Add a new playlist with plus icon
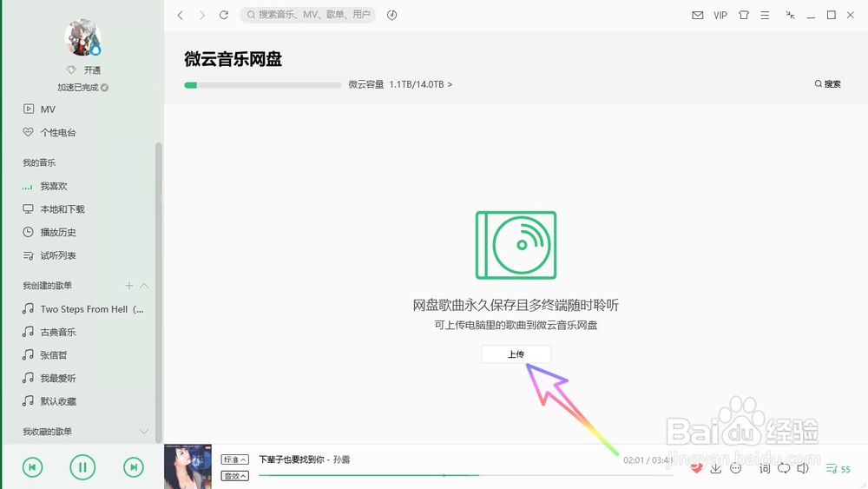The height and width of the screenshot is (489, 868). click(x=129, y=286)
